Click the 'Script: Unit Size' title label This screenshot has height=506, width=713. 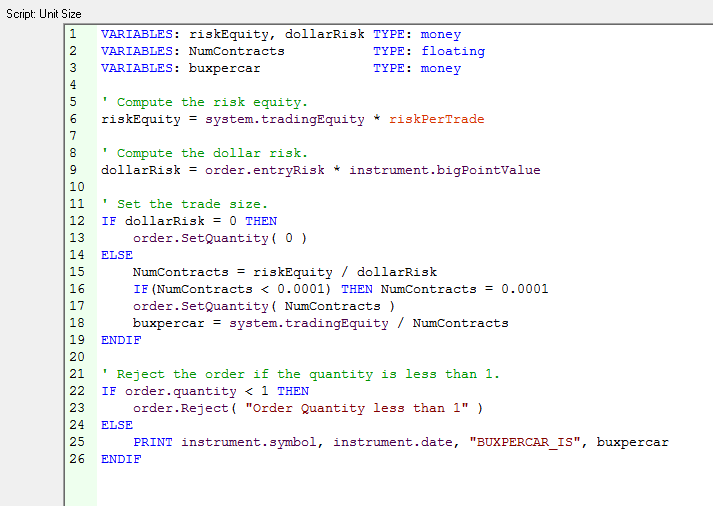(45, 14)
